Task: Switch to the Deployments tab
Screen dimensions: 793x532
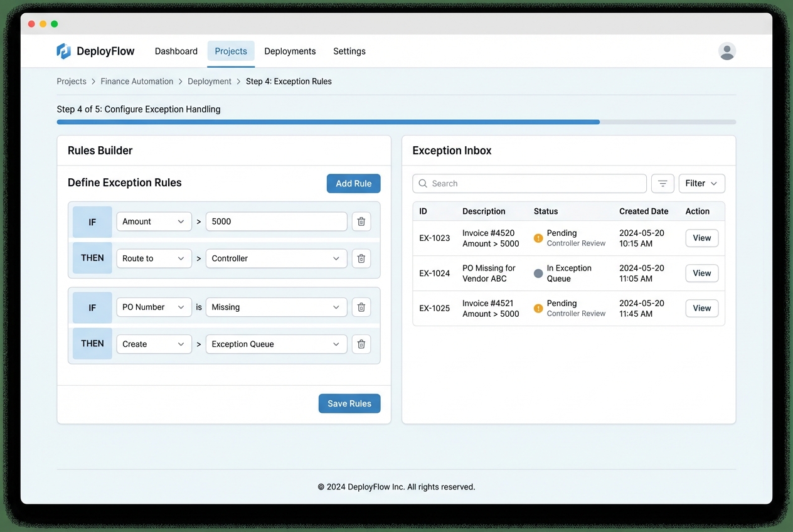Action: (290, 51)
